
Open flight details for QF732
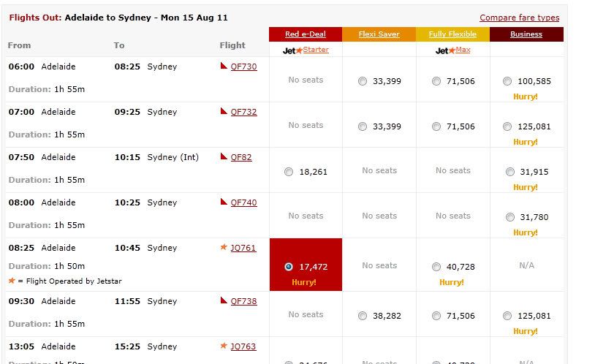coord(243,112)
